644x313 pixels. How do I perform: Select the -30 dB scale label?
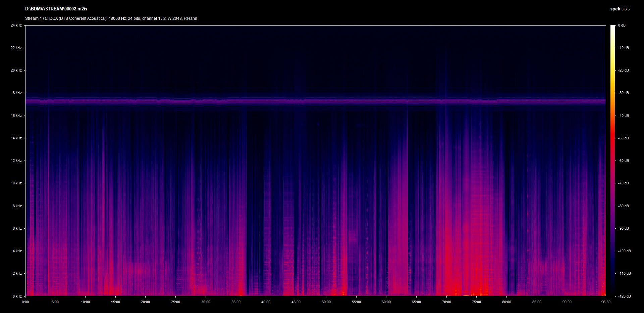623,93
